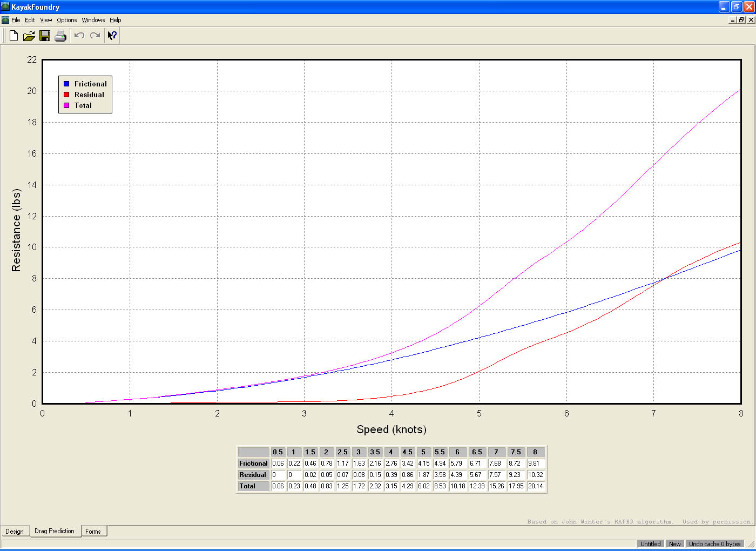The image size is (756, 551).
Task: Save the design with the floppy disk icon
Action: click(45, 36)
